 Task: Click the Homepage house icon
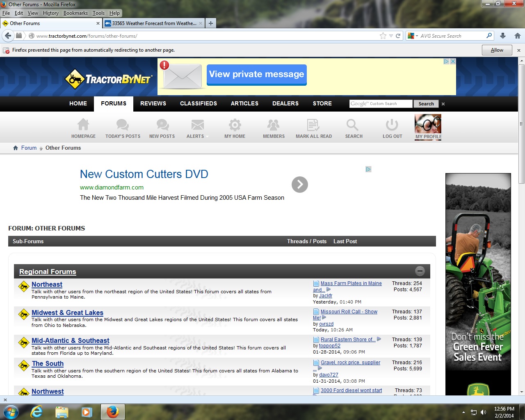(x=83, y=125)
